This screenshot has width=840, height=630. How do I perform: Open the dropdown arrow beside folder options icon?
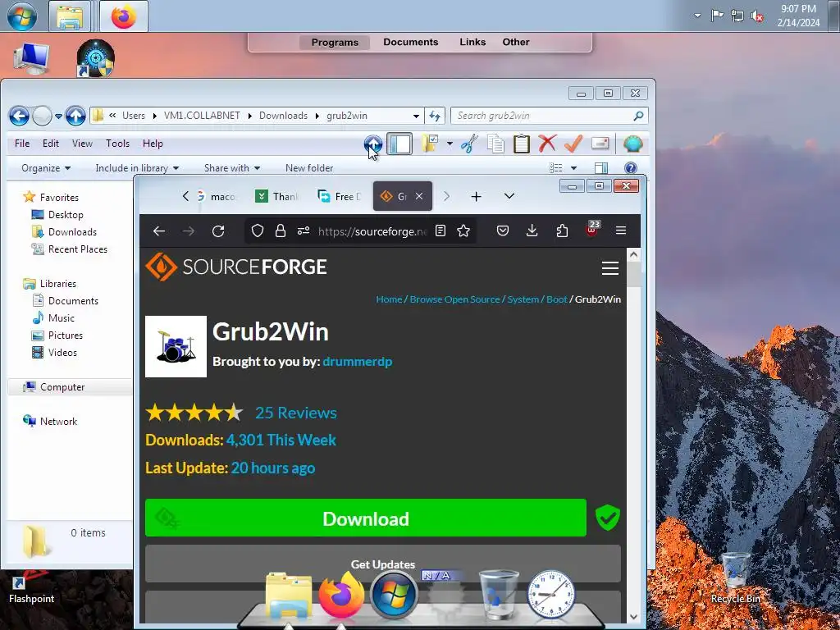coord(450,144)
